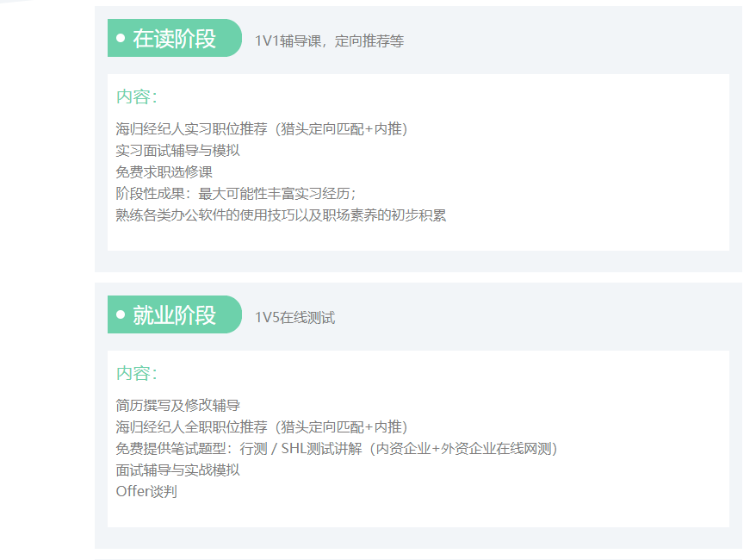Click 内容 heading in the 就业阶段 card
The width and height of the screenshot is (756, 560).
coord(136,374)
